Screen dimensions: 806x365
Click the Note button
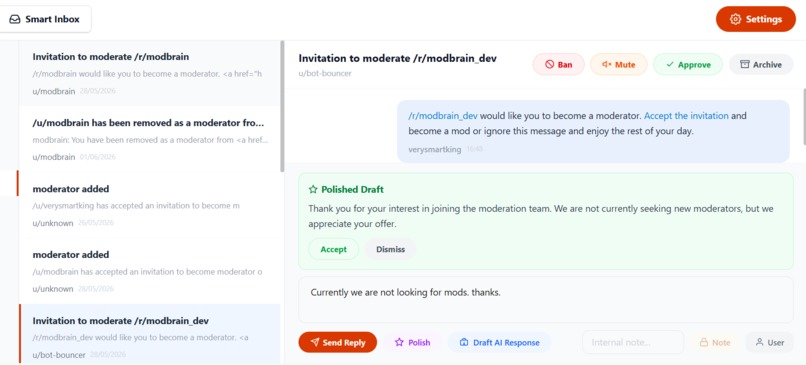click(715, 342)
